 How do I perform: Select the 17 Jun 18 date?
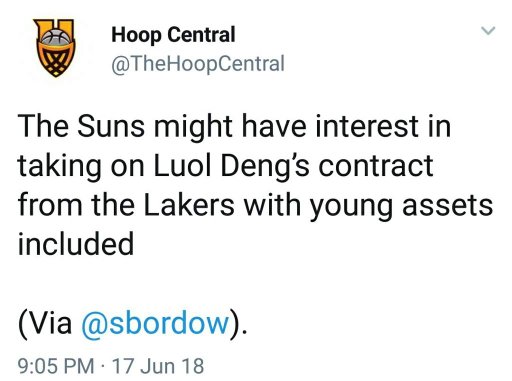[x=158, y=366]
